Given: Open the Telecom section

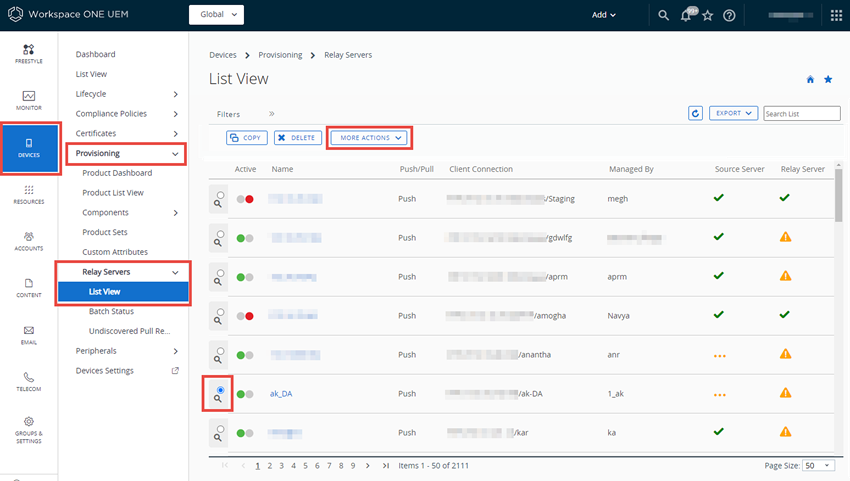Looking at the screenshot, I should (29, 381).
